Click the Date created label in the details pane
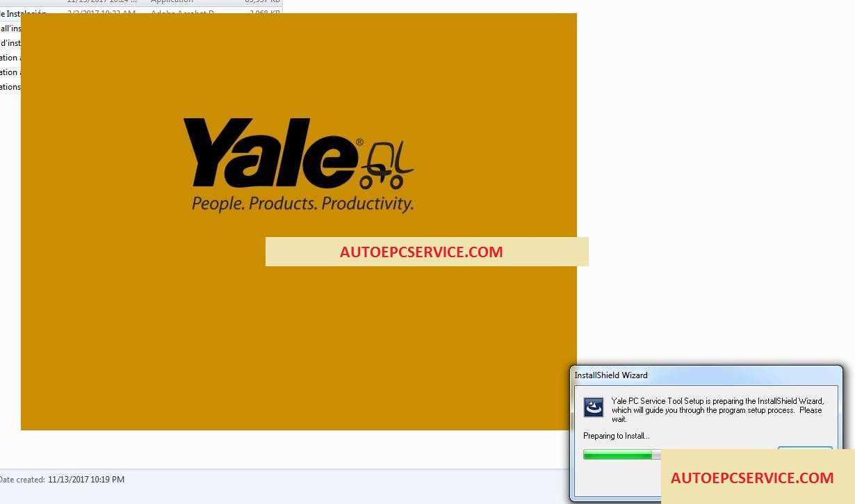Viewport: 855px width, 504px height. pyautogui.click(x=22, y=480)
